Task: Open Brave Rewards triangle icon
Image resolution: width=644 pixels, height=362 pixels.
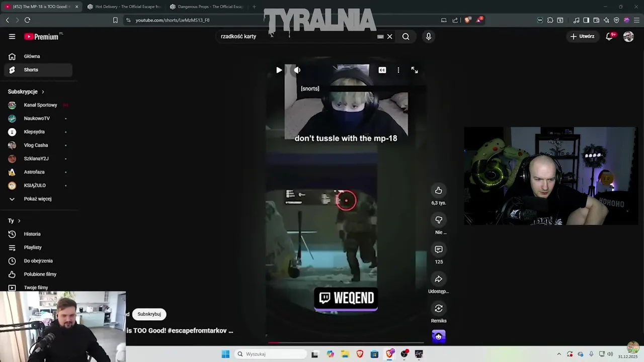Action: pos(479,20)
